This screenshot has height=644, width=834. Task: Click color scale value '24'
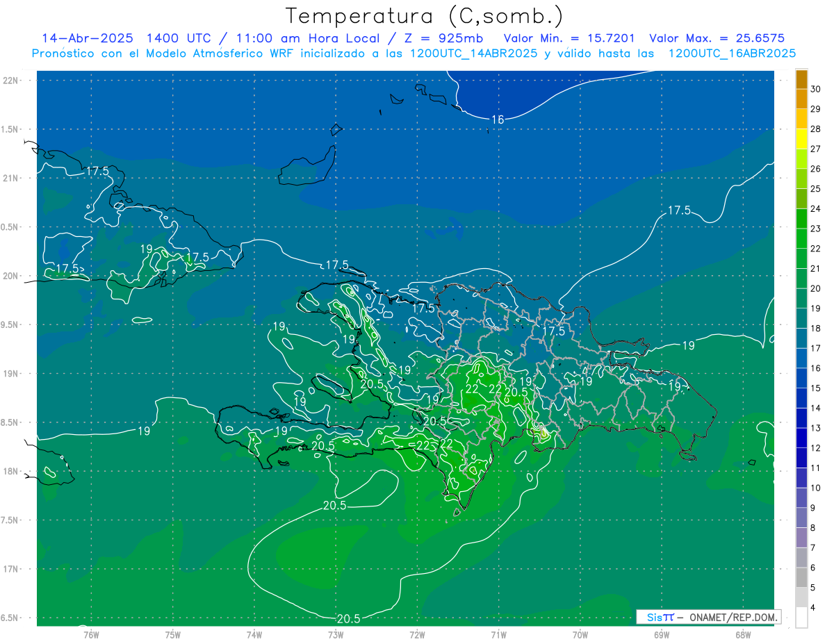coord(816,208)
